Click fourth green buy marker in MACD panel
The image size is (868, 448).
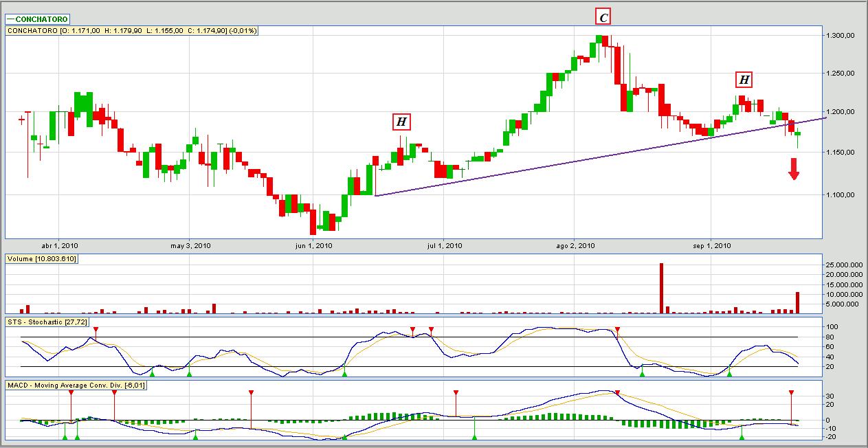point(344,437)
